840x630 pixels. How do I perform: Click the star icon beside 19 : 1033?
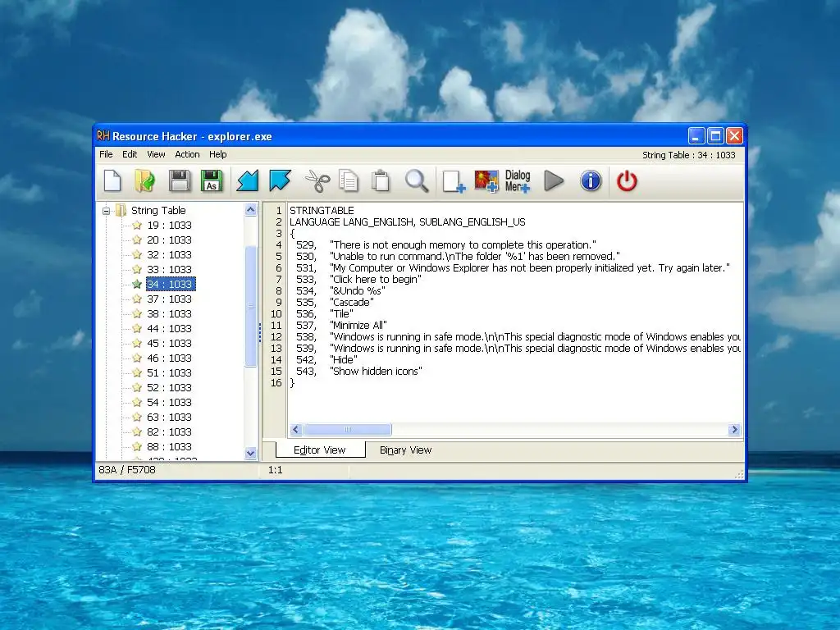pyautogui.click(x=137, y=225)
